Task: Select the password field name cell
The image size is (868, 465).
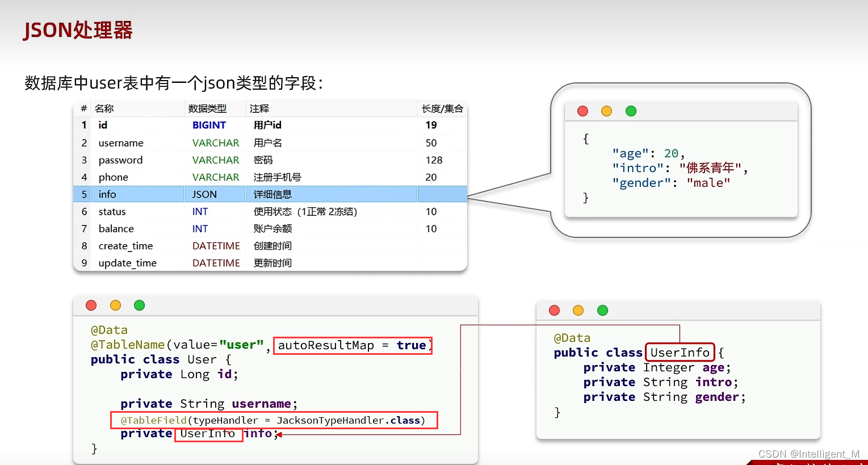Action: 120,160
